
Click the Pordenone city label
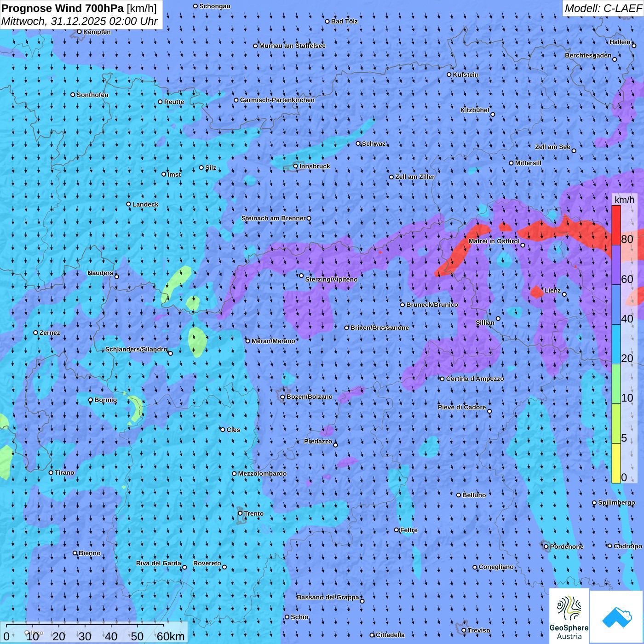point(567,546)
